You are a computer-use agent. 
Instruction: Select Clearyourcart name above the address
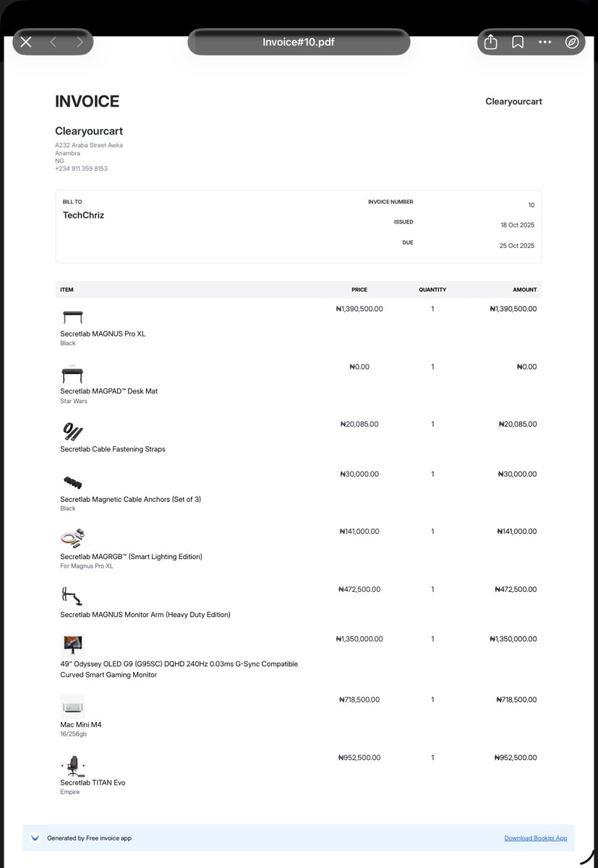pyautogui.click(x=89, y=131)
